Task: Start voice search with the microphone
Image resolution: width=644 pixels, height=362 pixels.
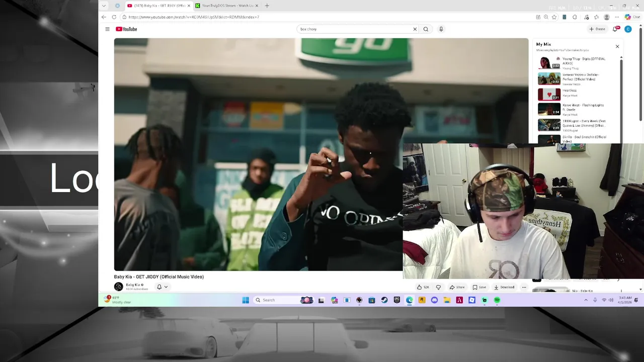Action: pyautogui.click(x=441, y=29)
